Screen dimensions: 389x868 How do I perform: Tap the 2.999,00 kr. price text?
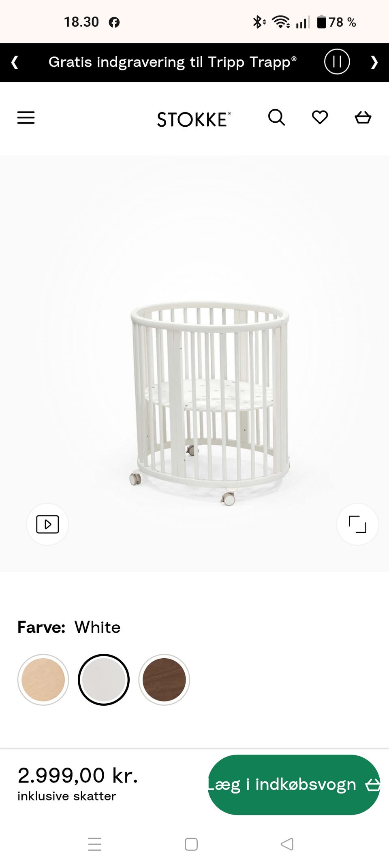[78, 775]
